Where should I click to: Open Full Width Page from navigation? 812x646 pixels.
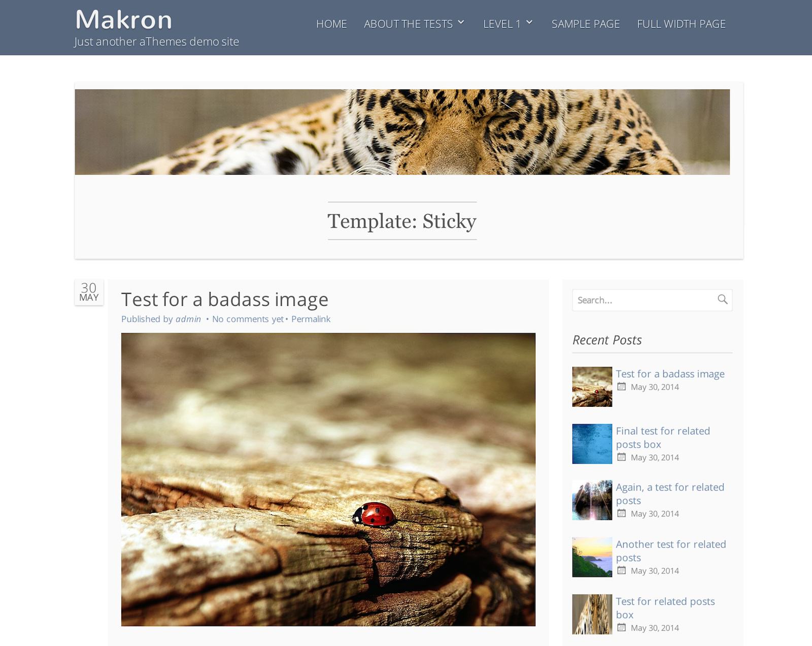(x=681, y=24)
